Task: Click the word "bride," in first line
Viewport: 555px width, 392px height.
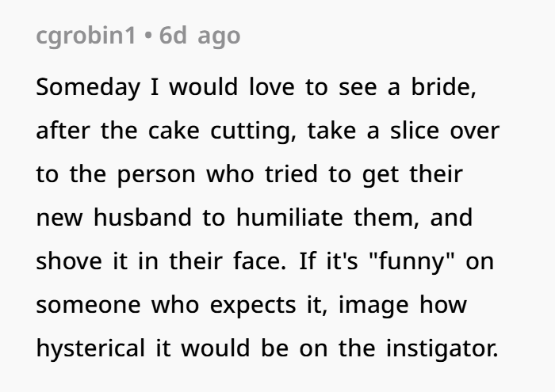Action: point(443,87)
